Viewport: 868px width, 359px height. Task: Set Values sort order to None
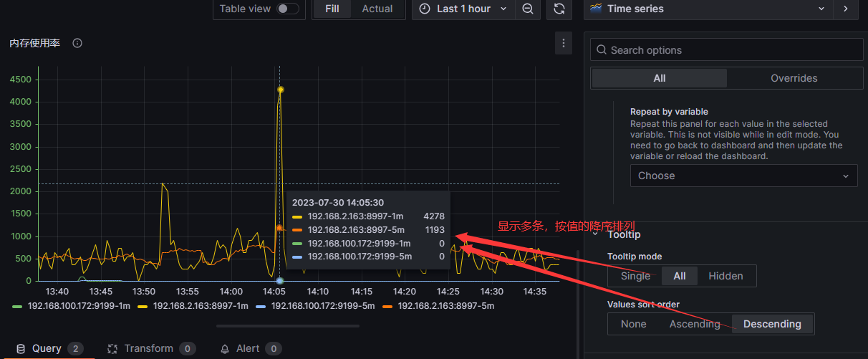(634, 324)
